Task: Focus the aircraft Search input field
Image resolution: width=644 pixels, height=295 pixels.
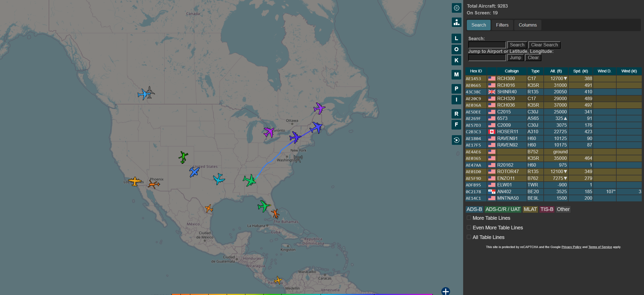Action: pos(487,45)
